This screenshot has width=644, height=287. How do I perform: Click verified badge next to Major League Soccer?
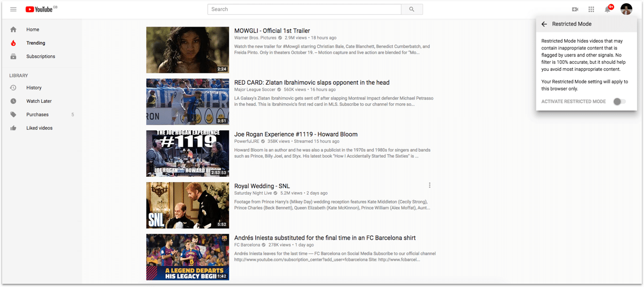pyautogui.click(x=279, y=89)
